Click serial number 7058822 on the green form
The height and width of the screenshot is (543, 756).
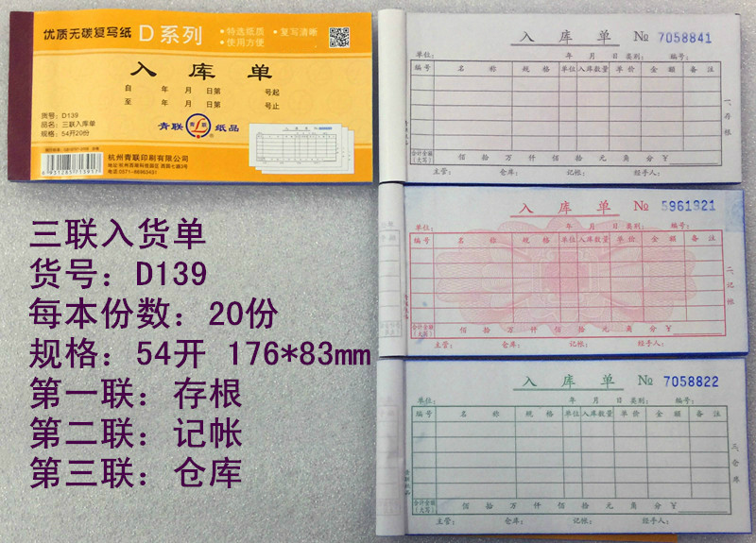click(691, 382)
